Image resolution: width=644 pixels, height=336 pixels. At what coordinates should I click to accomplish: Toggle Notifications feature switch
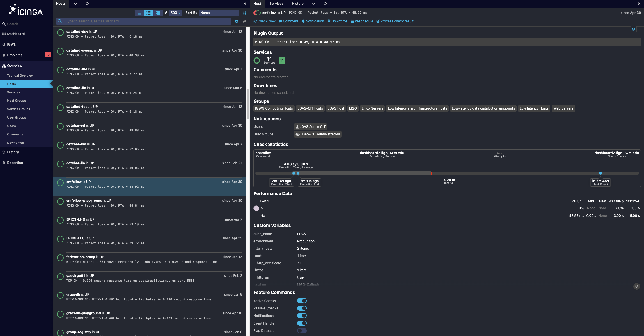[302, 316]
